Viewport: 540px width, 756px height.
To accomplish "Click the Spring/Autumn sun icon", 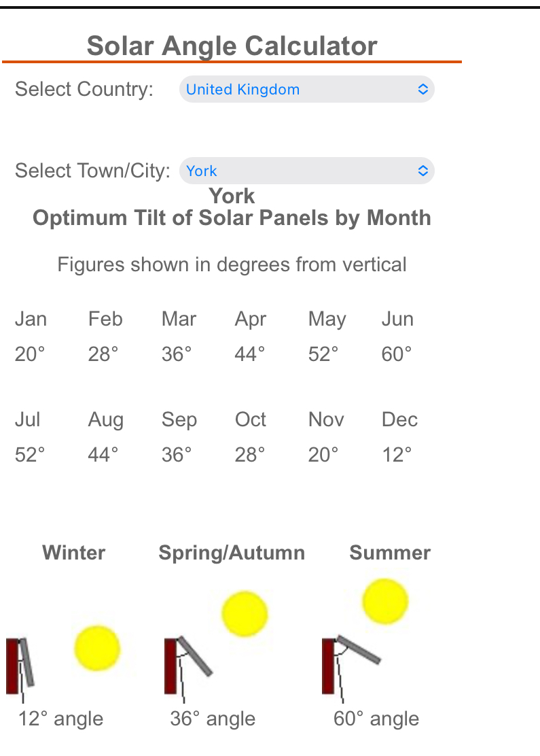I will (245, 614).
